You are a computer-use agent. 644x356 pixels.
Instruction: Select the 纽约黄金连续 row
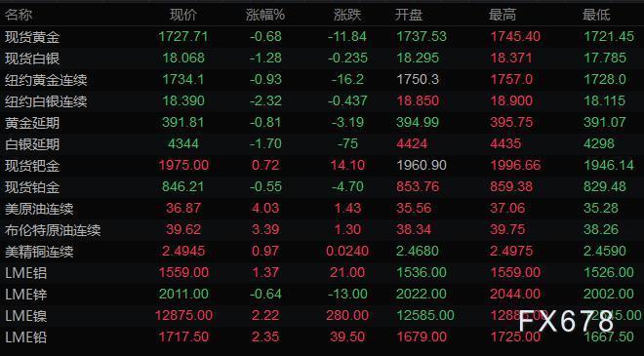tap(322, 79)
